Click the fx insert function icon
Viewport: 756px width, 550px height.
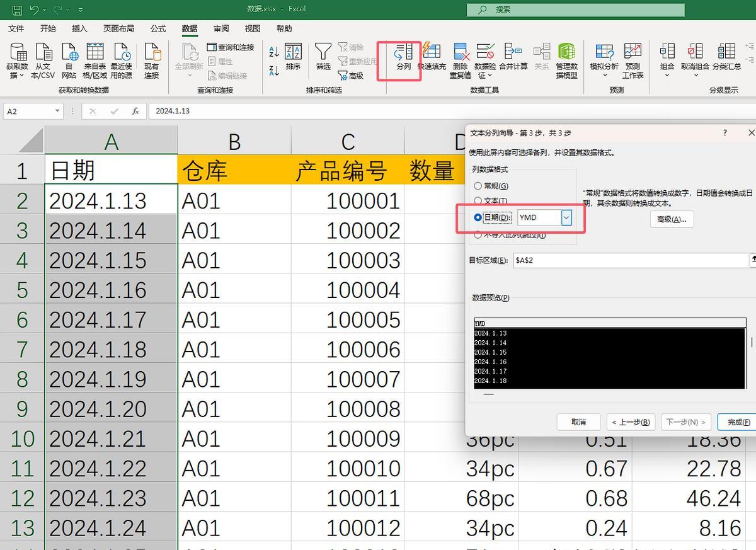click(x=135, y=111)
